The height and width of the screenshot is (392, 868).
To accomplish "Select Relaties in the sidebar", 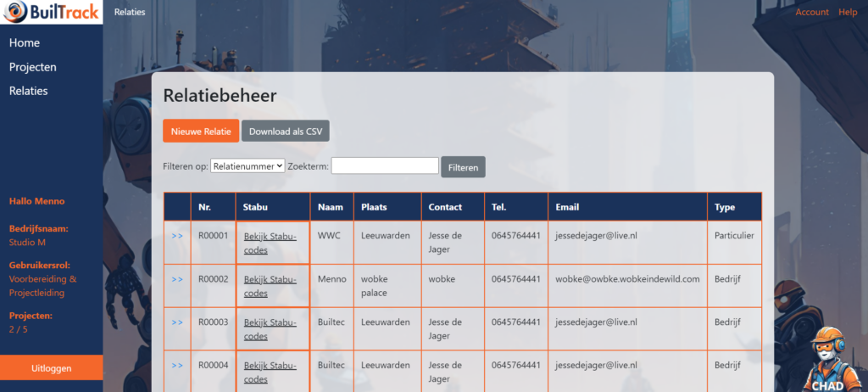I will (29, 91).
